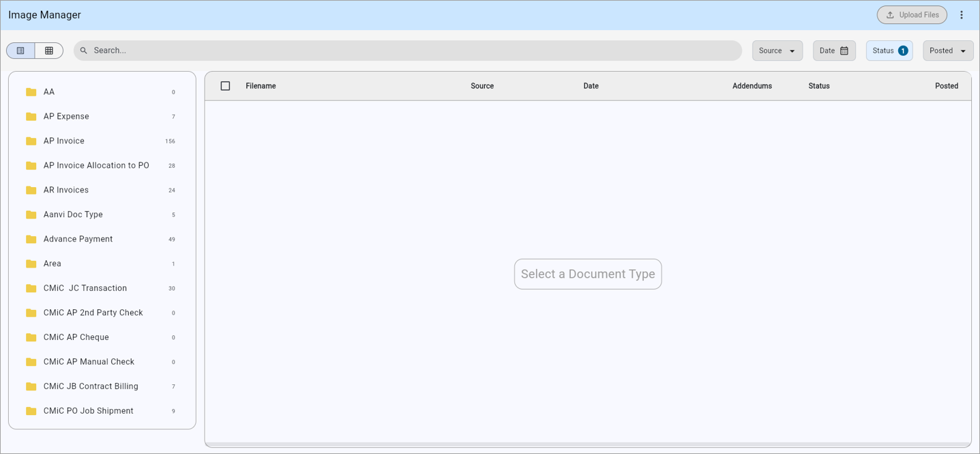980x454 pixels.
Task: Open the Area folder
Action: point(102,264)
